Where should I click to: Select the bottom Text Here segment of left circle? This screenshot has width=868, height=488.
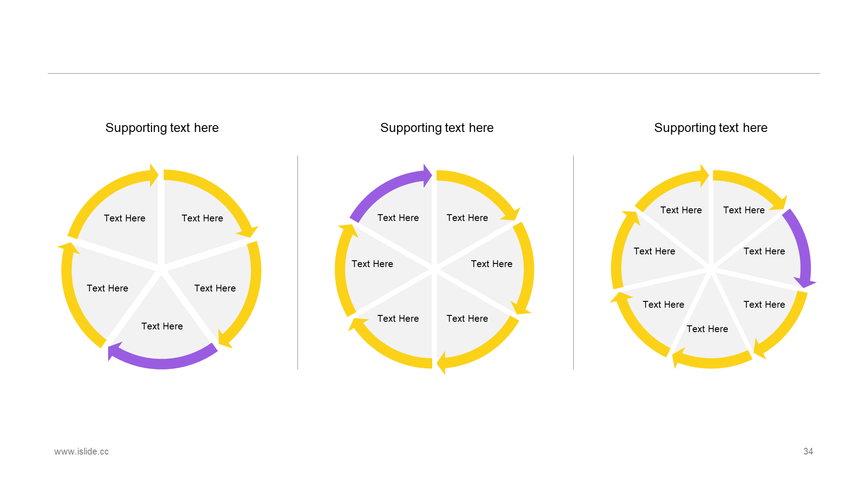pos(162,326)
